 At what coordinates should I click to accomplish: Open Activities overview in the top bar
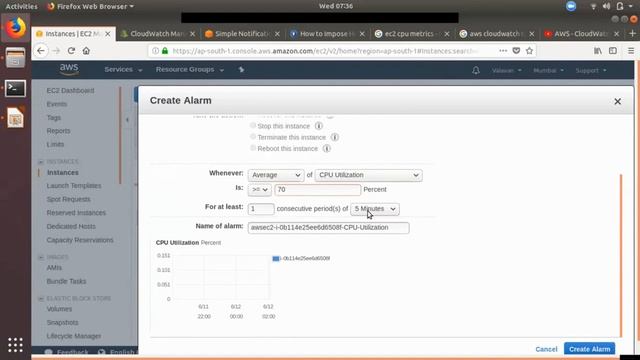click(21, 6)
